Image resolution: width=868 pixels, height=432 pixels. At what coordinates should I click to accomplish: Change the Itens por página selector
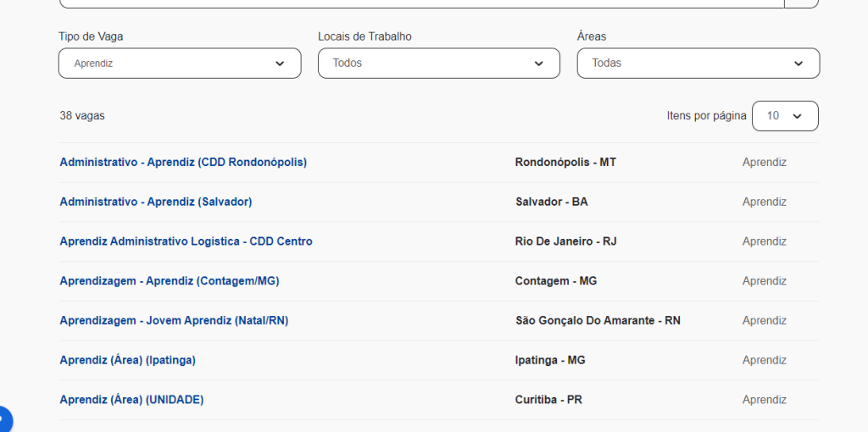coord(784,116)
